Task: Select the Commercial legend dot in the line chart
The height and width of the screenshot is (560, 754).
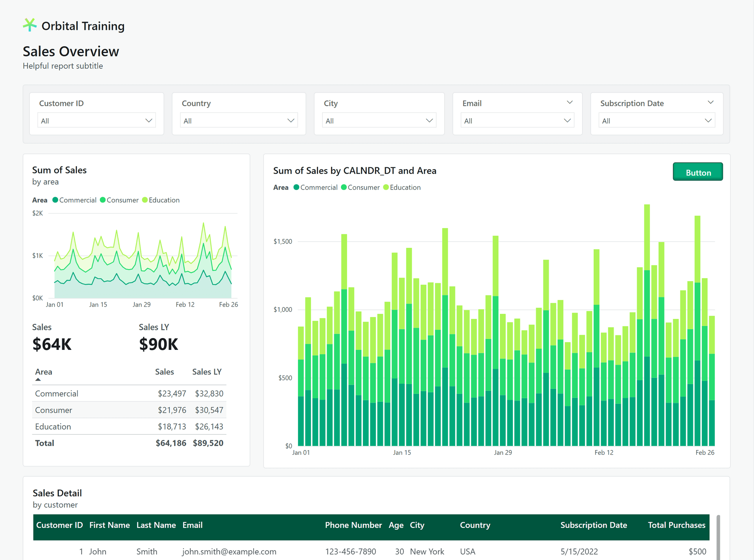Action: tap(56, 200)
